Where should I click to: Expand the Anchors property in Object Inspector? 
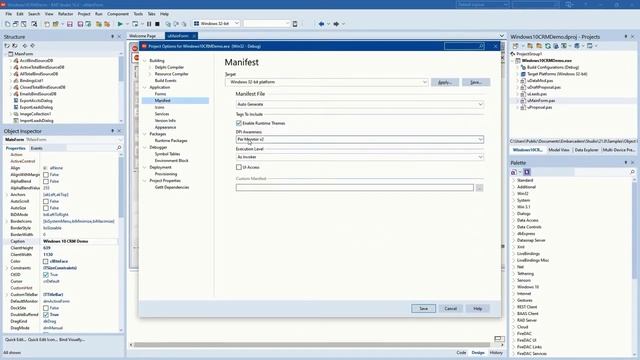(7, 195)
